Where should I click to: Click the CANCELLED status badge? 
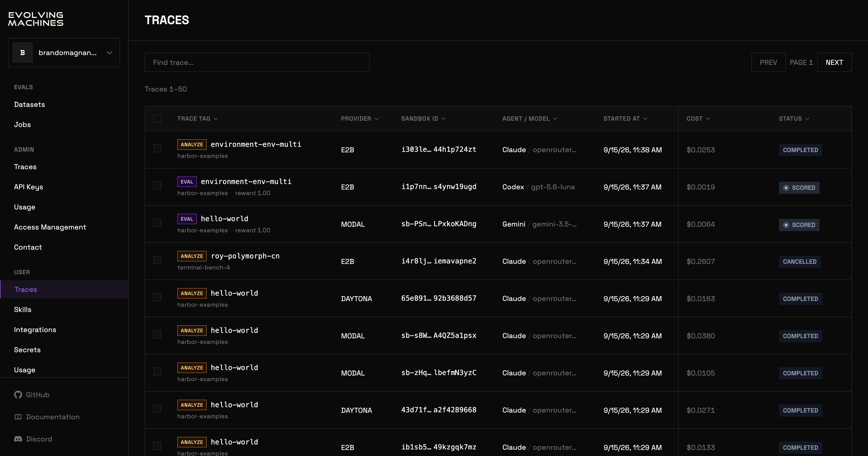800,262
